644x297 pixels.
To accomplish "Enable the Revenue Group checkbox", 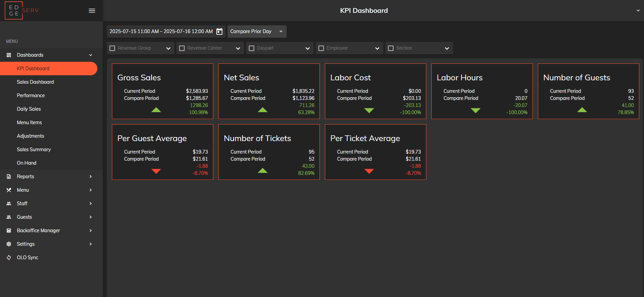I will pos(113,48).
